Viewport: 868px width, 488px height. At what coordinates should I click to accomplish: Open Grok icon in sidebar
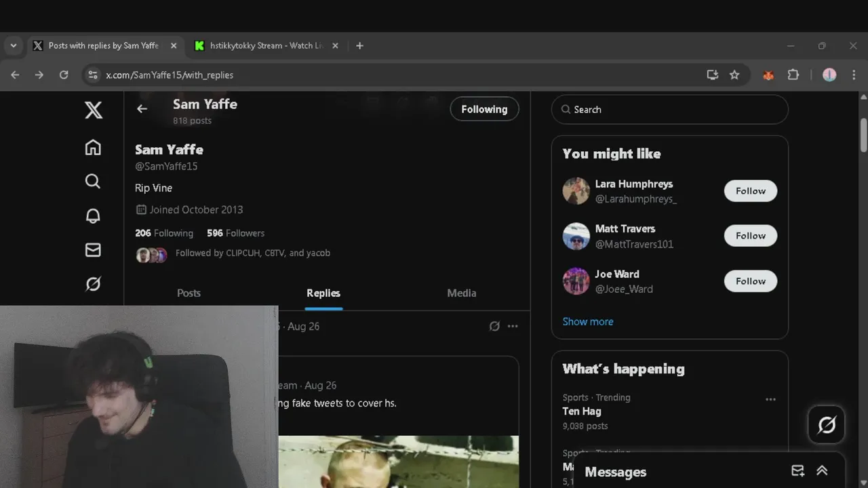point(93,284)
